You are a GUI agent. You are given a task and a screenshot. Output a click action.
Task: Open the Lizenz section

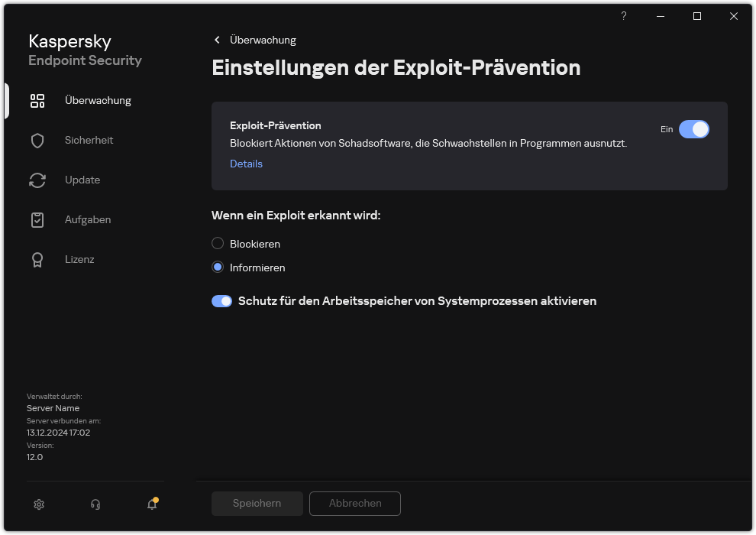(x=79, y=259)
